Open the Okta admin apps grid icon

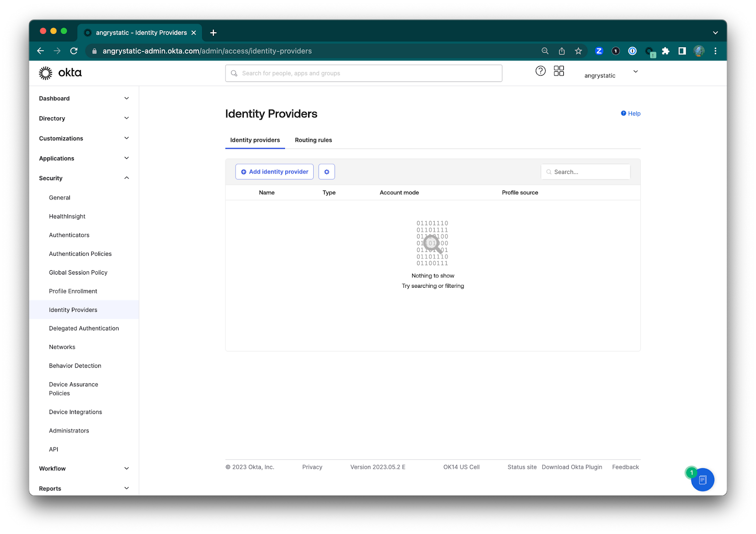[x=558, y=71]
